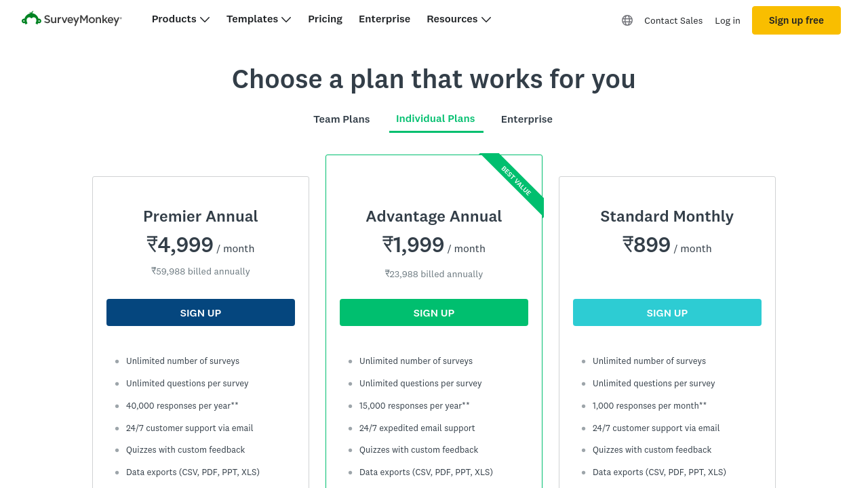Click the SurveyMonkey logo icon
The image size is (868, 488).
pyautogui.click(x=31, y=18)
